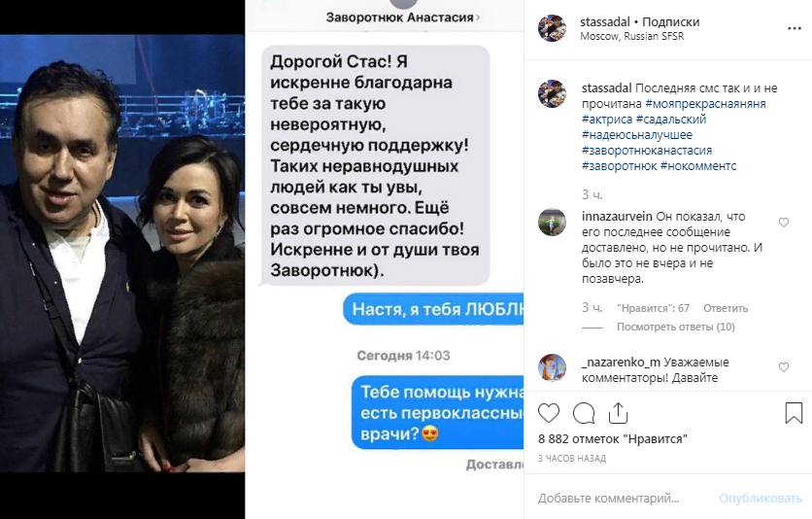The width and height of the screenshot is (812, 519).
Task: Expand replies via Посмотреть ответы (10)
Action: (676, 327)
